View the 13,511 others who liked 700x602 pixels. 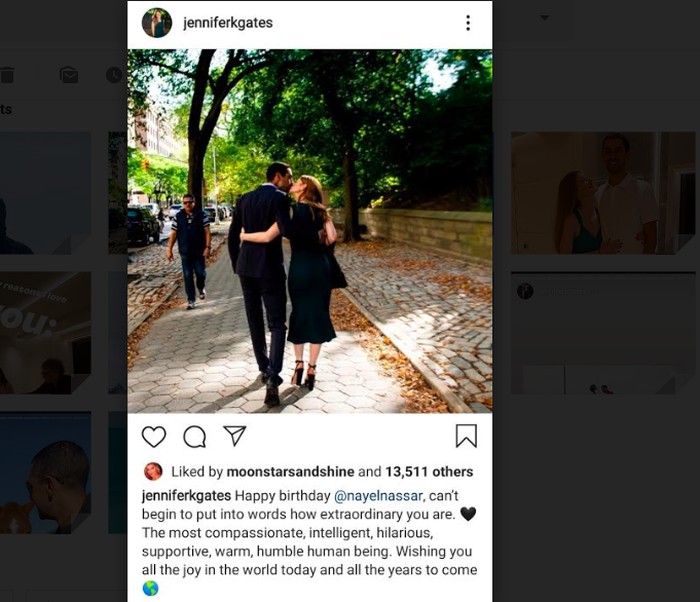tap(429, 472)
